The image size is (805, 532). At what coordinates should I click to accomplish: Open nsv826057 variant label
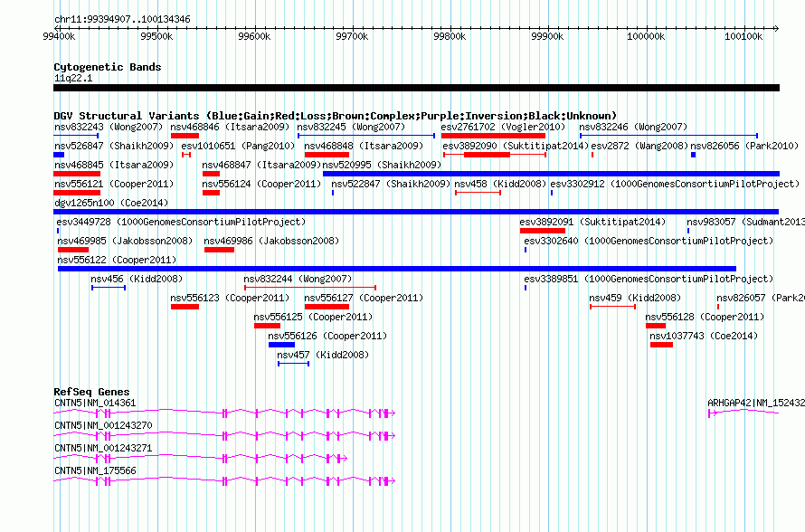pos(761,298)
